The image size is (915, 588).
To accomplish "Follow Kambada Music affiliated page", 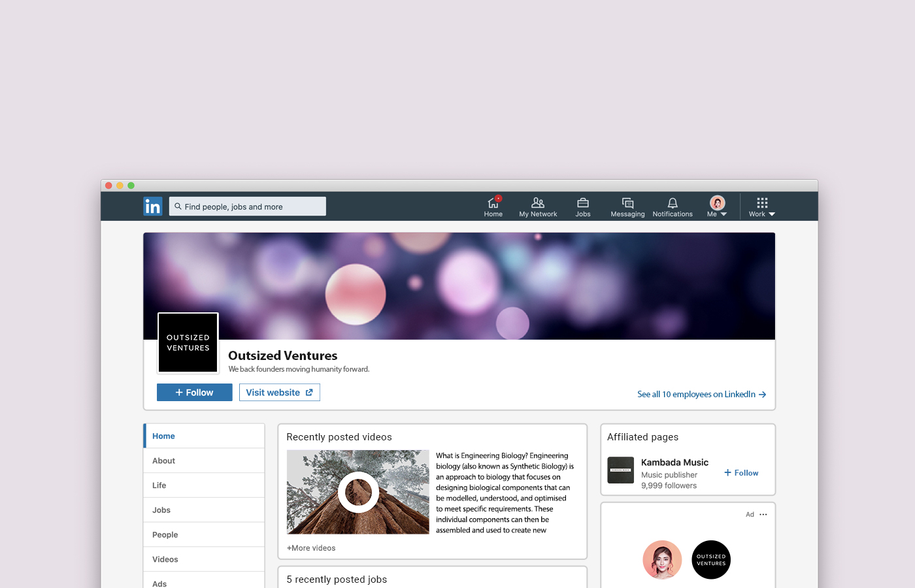I will [x=741, y=472].
